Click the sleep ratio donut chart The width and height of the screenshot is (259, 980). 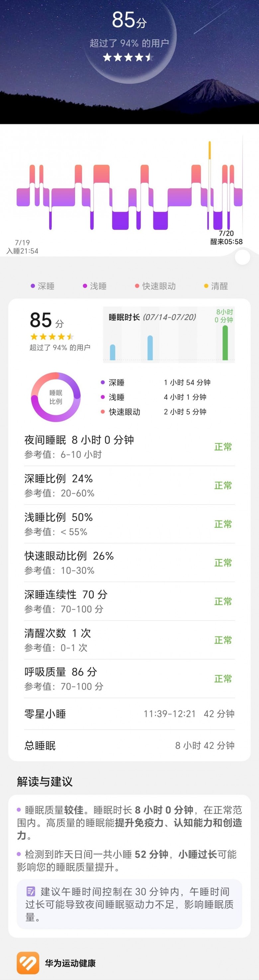pos(56,397)
